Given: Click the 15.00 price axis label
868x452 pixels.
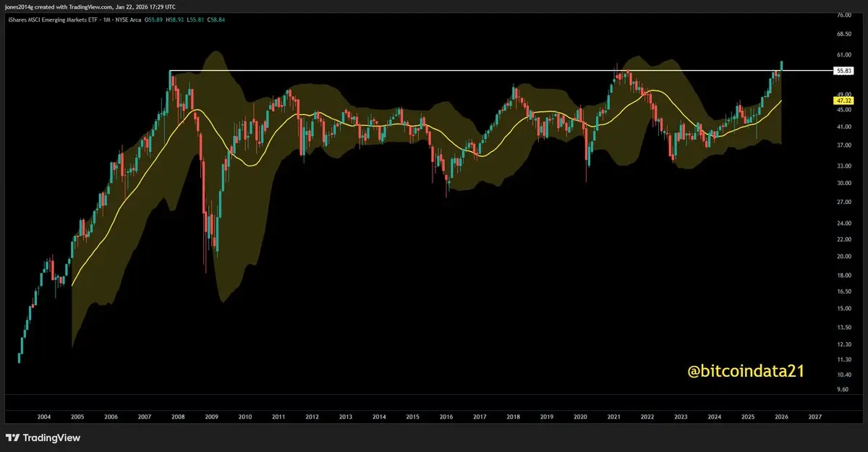Looking at the screenshot, I should [x=843, y=308].
